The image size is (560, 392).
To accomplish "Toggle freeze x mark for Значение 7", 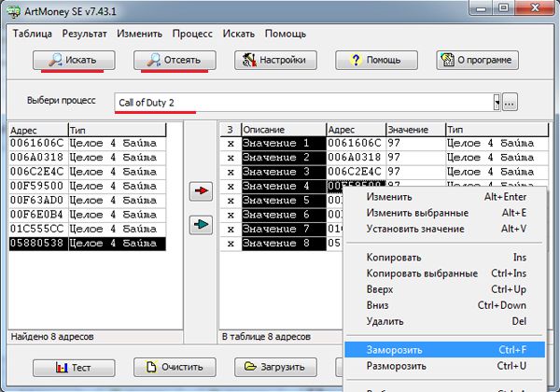I will click(231, 230).
